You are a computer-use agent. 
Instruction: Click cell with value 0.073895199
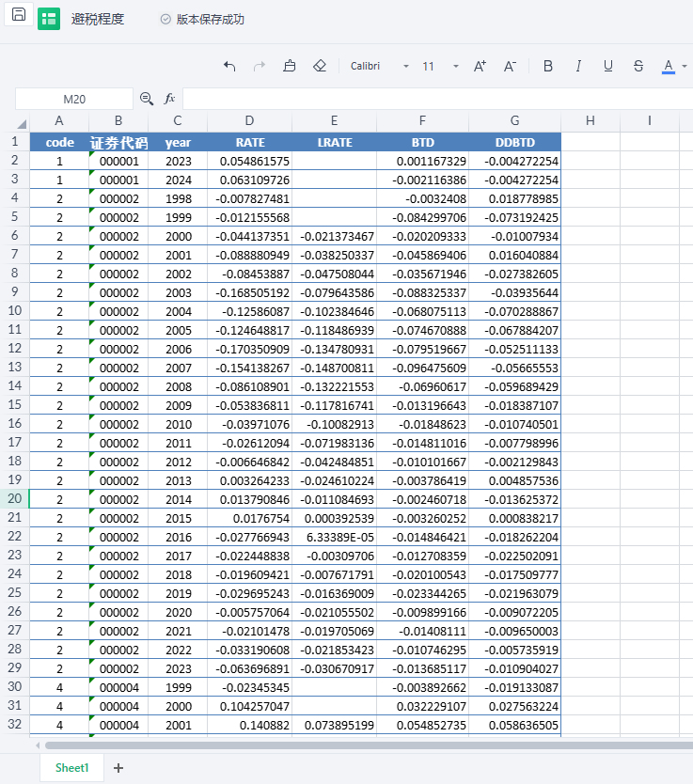[335, 725]
